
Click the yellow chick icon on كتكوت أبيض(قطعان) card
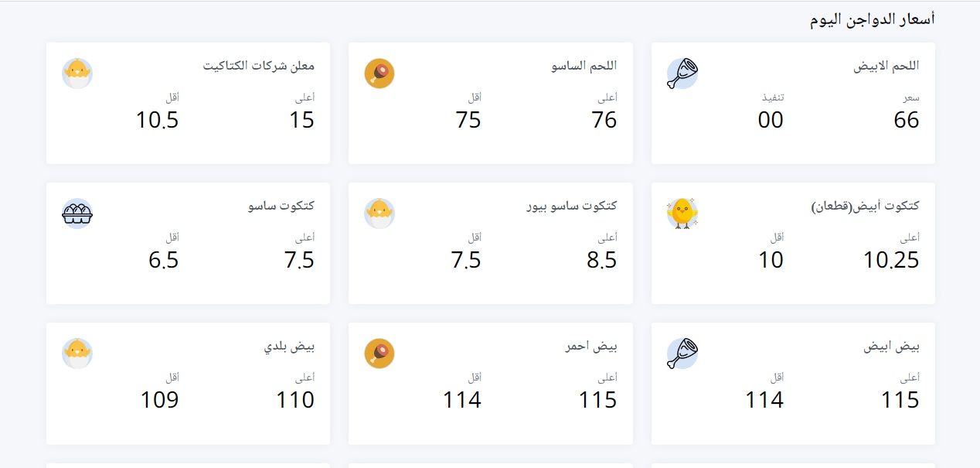[x=683, y=214]
